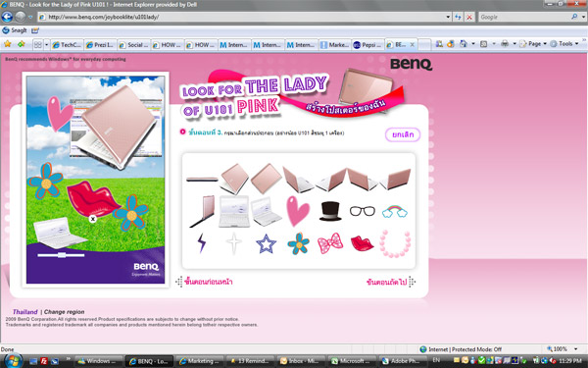
Task: Open a new blank tab
Action: point(424,45)
